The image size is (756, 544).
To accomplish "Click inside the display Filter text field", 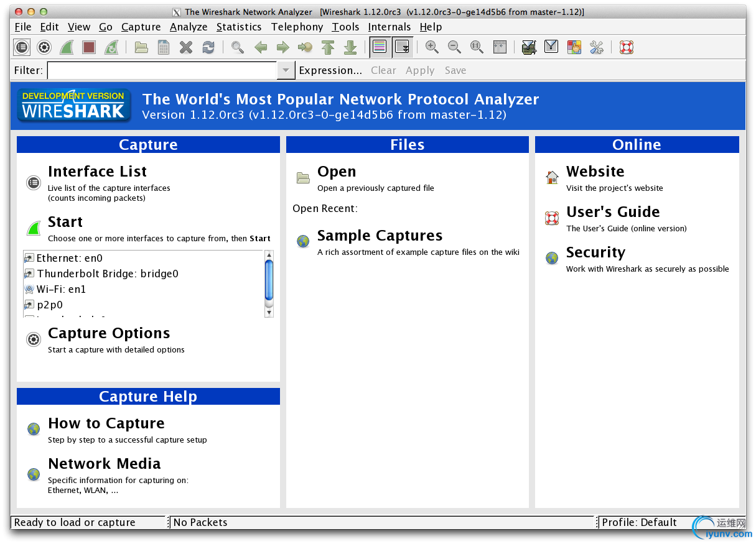I will click(x=162, y=70).
